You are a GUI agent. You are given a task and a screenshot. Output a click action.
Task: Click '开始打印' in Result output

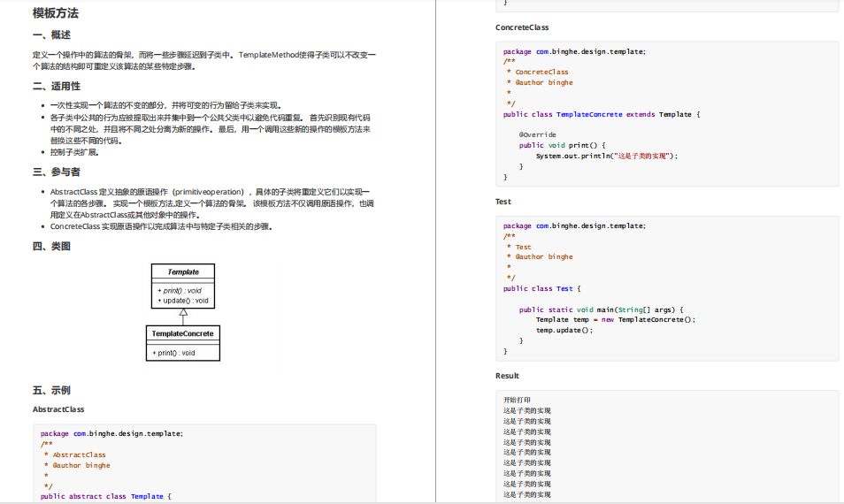pyautogui.click(x=517, y=401)
